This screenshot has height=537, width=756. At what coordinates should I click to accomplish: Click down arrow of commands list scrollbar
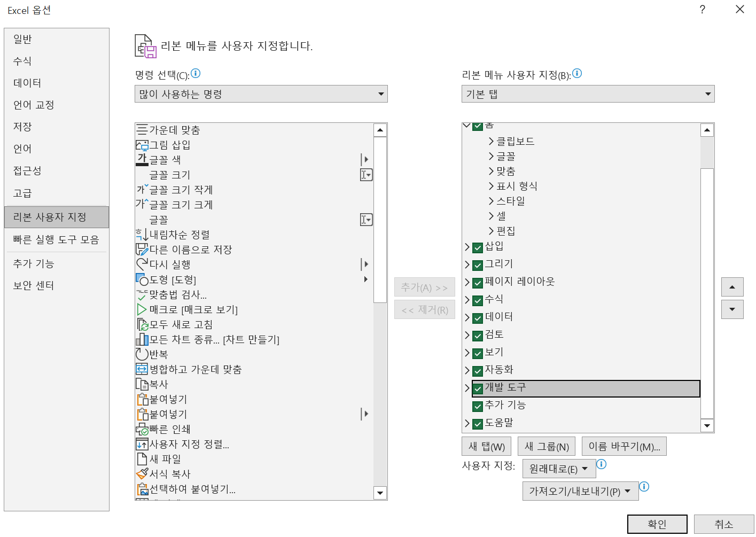[x=380, y=493]
